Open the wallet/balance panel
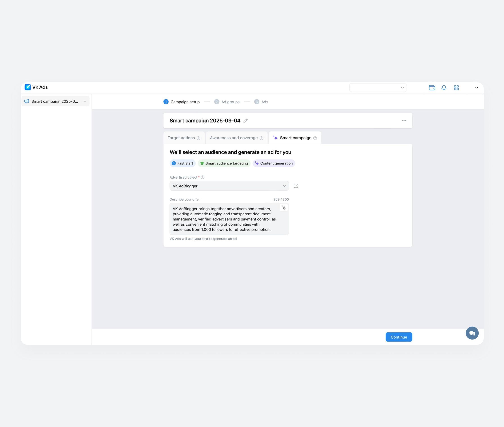The image size is (504, 427). coord(432,88)
